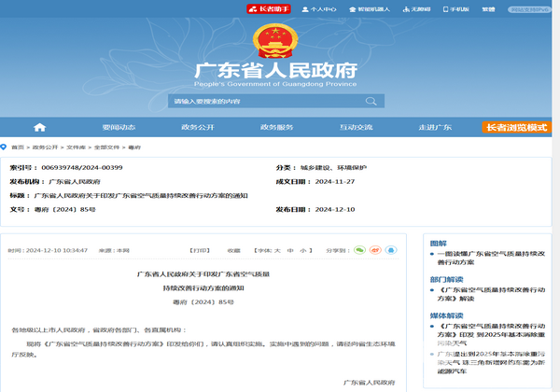Share the article to WeChat
Image resolution: width=560 pixels, height=392 pixels.
(x=359, y=250)
